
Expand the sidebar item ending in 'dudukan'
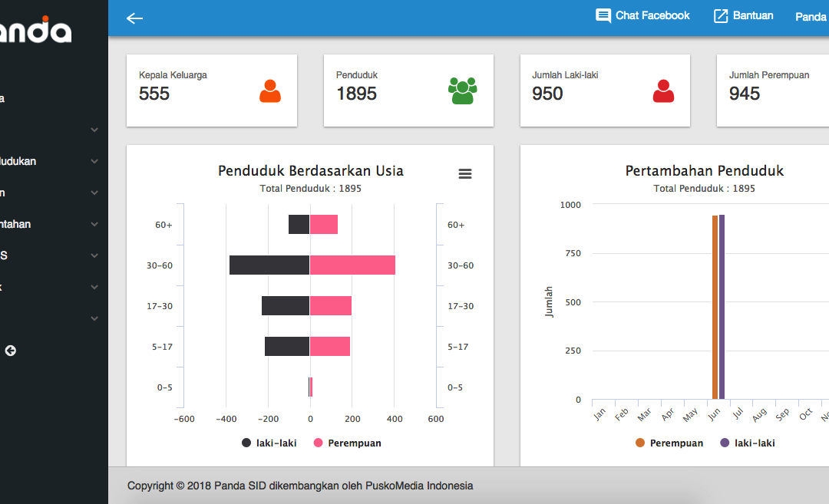tap(94, 161)
